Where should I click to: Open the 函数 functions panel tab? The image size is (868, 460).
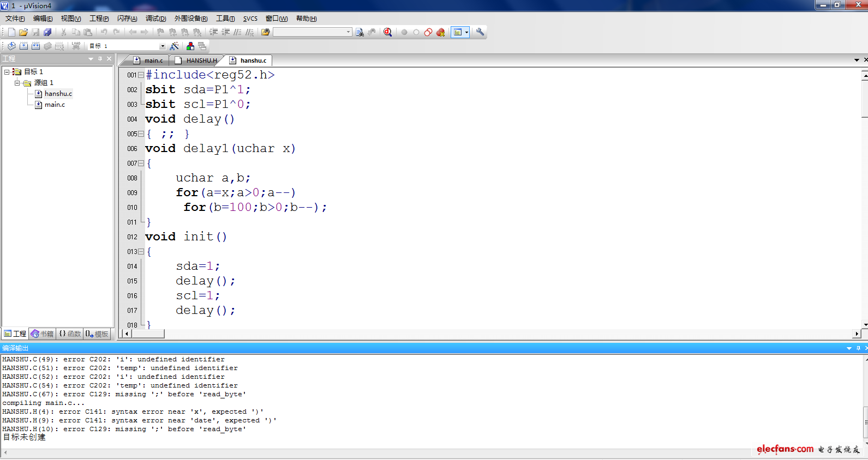tap(70, 334)
